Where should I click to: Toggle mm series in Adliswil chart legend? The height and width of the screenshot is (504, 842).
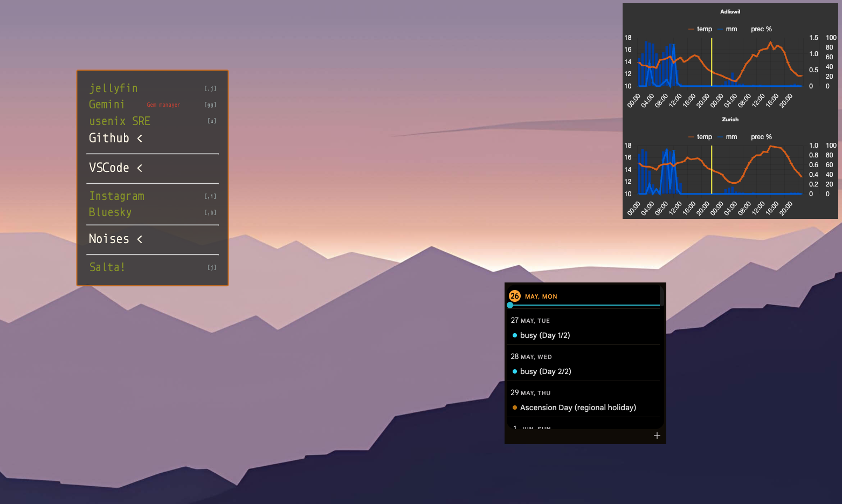click(x=727, y=29)
